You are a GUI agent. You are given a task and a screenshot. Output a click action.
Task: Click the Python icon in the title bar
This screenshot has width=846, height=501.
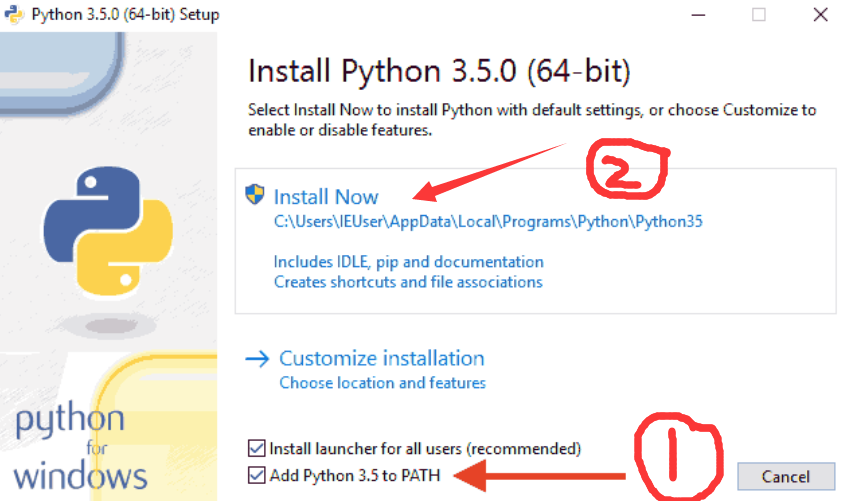click(13, 15)
